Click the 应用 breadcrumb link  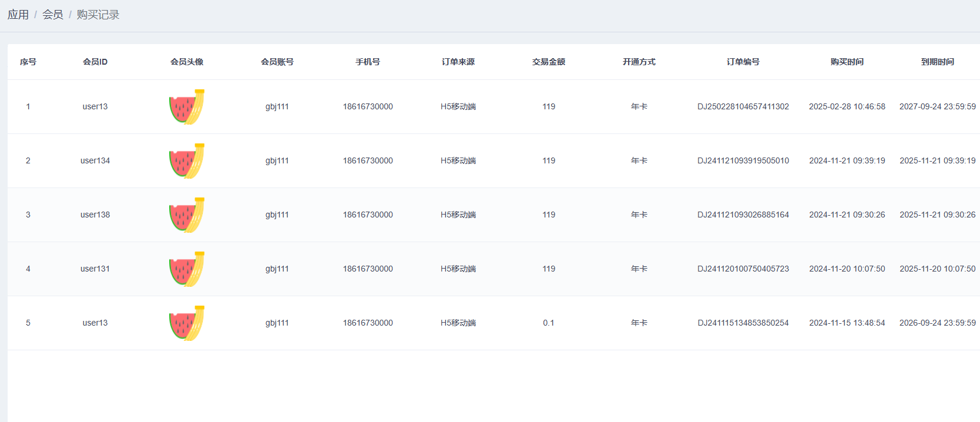pyautogui.click(x=18, y=15)
